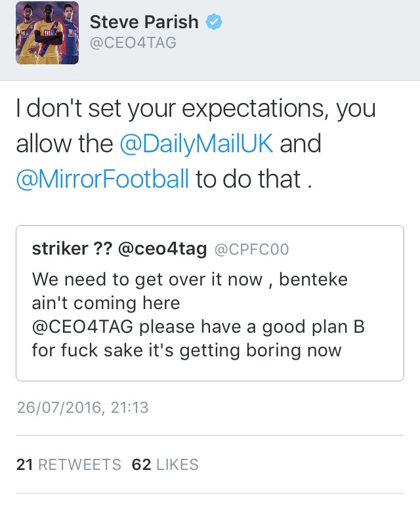420x508 pixels.
Task: Tap the 26/07/2016, 21:13 timestamp
Action: click(83, 408)
